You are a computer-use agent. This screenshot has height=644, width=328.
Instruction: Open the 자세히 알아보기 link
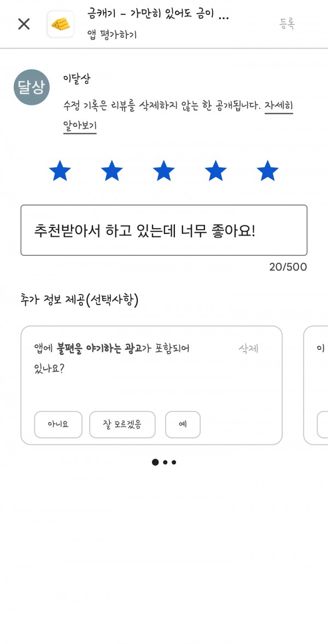pos(178,116)
